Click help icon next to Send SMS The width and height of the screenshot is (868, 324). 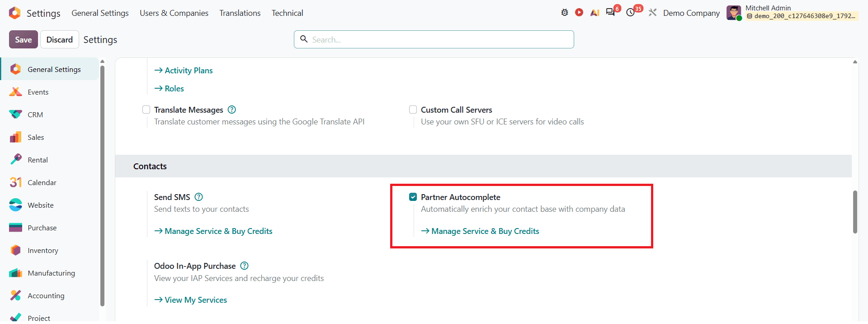click(x=199, y=197)
